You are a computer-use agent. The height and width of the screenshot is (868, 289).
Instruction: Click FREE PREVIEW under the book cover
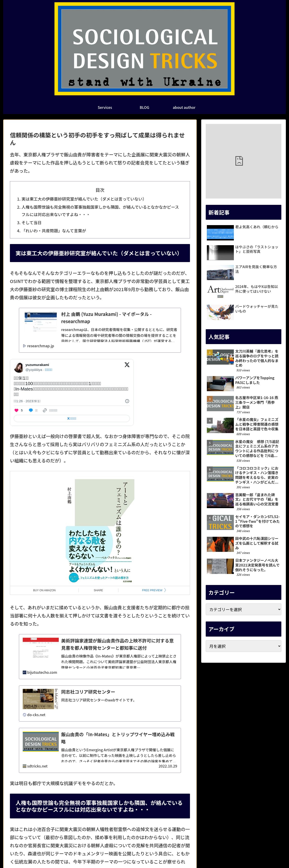(152, 590)
